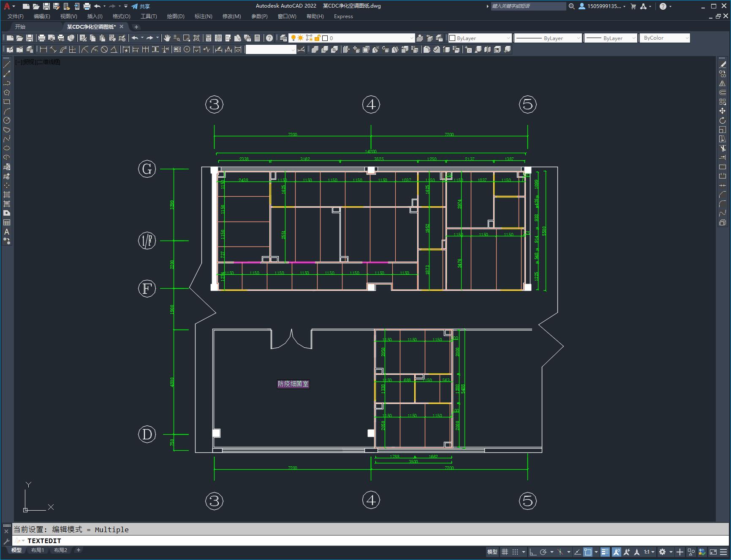The image size is (731, 560).
Task: Select the Erase tool in the modify toolbar
Action: [723, 65]
